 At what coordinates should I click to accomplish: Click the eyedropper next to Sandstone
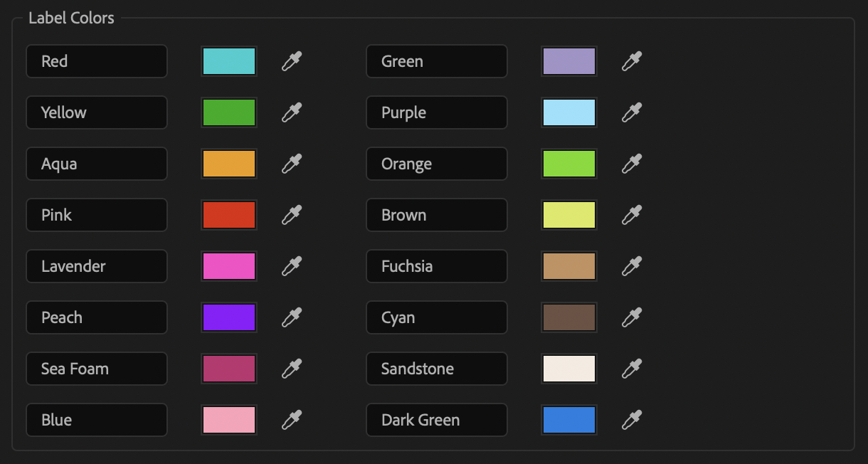click(x=631, y=369)
